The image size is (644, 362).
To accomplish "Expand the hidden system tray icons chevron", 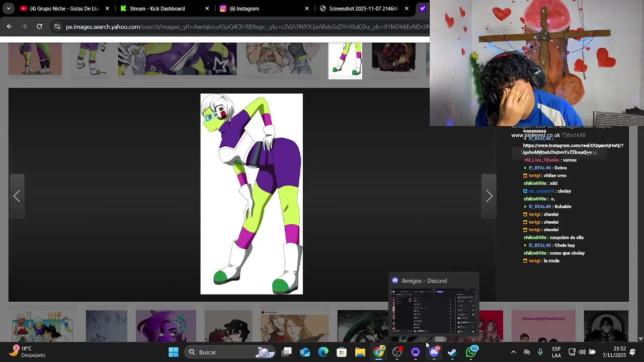I will [x=513, y=352].
